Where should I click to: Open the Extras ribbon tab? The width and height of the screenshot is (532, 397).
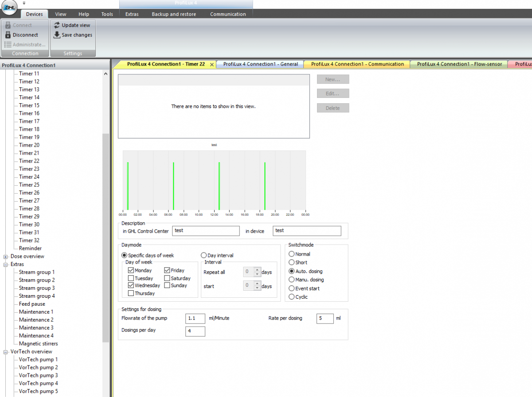coord(132,14)
